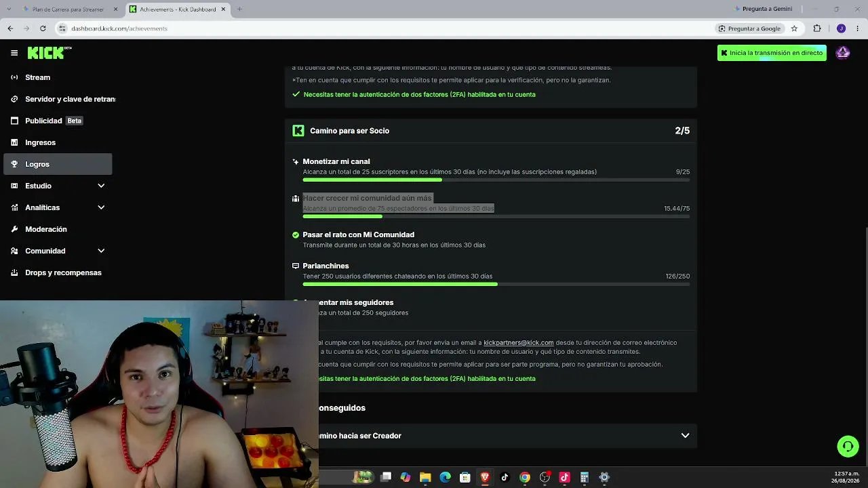The height and width of the screenshot is (488, 868).
Task: Click the Stream sidebar icon
Action: point(14,77)
